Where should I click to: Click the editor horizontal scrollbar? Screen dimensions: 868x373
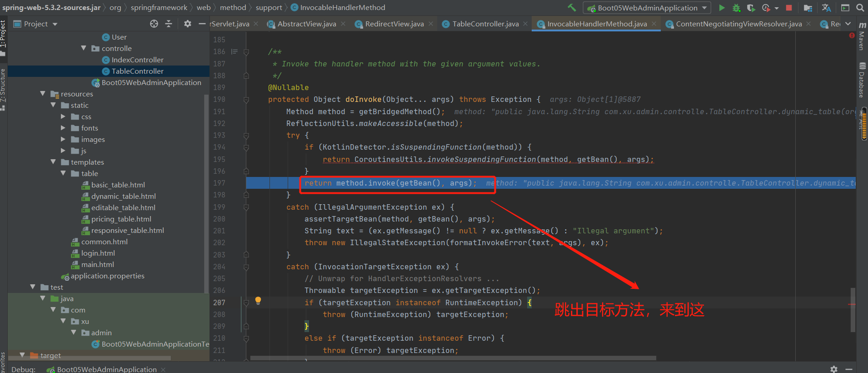point(453,358)
